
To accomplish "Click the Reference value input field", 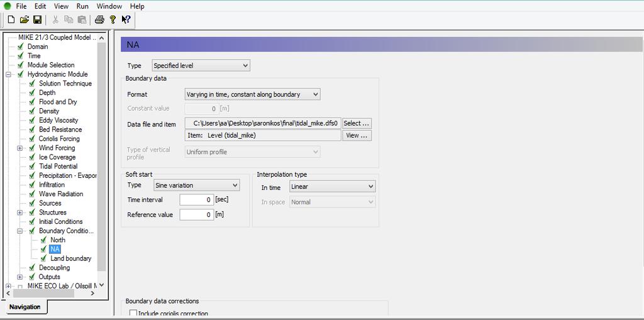I will click(197, 215).
